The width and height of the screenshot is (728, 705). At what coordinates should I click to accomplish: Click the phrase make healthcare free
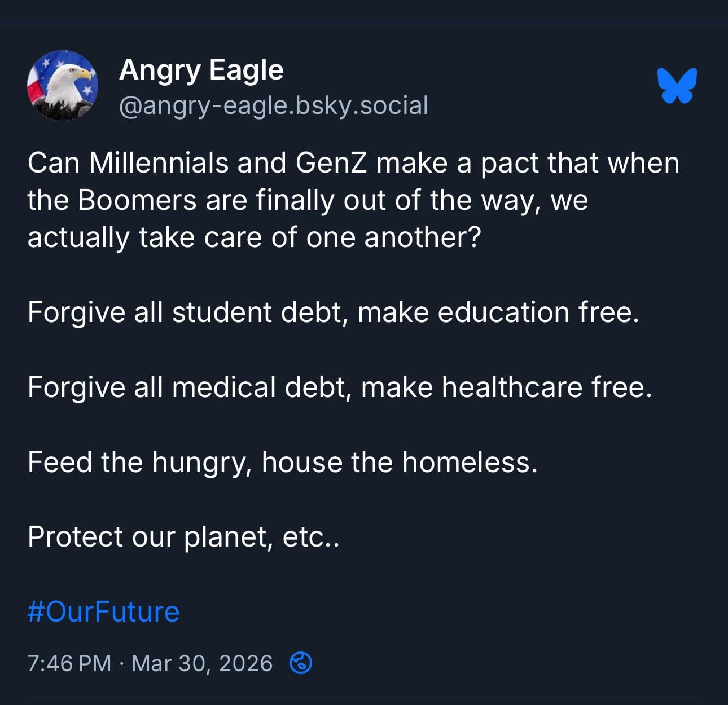(x=506, y=387)
